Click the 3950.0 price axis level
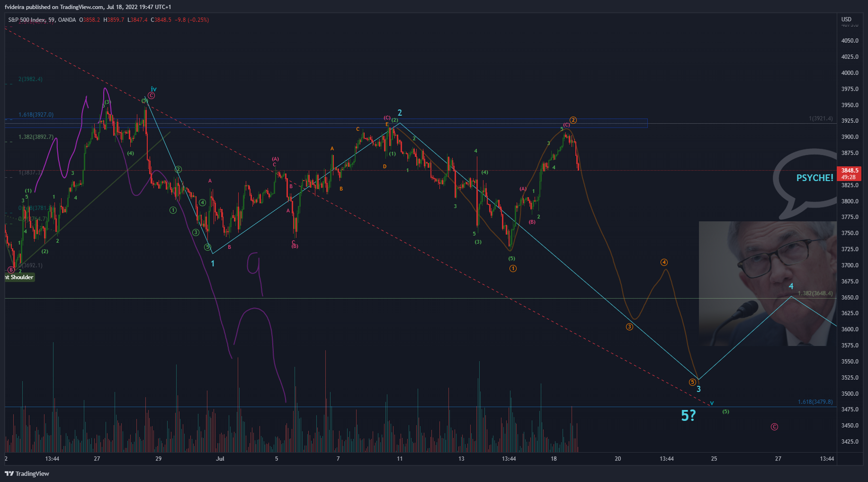Image resolution: width=868 pixels, height=482 pixels. coord(850,105)
